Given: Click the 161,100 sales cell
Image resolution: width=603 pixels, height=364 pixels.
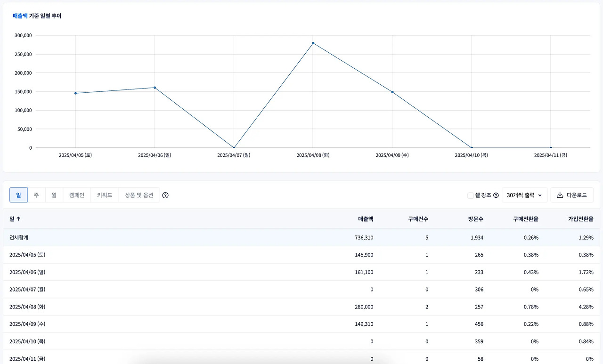Looking at the screenshot, I should (x=363, y=272).
